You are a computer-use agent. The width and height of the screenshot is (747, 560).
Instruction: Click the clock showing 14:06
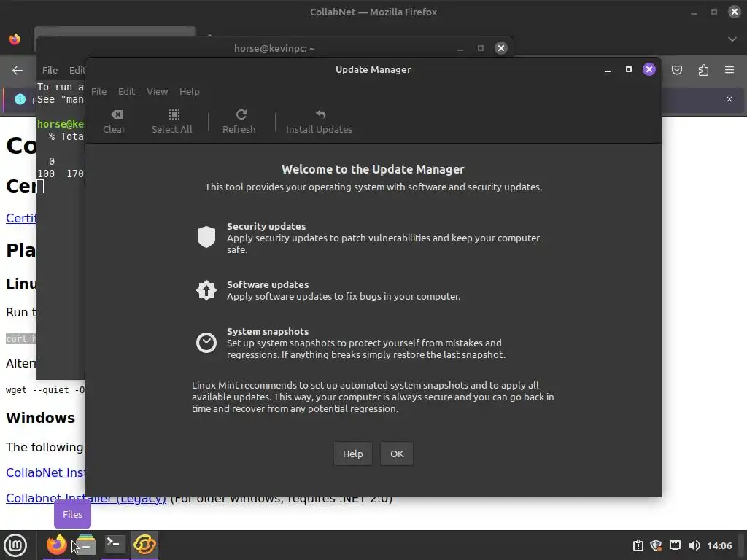(719, 545)
